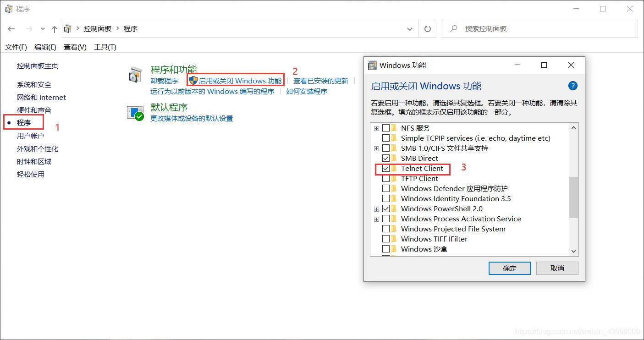
Task: Check Windows Identity Foundation 3.5 checkbox
Action: click(x=386, y=198)
